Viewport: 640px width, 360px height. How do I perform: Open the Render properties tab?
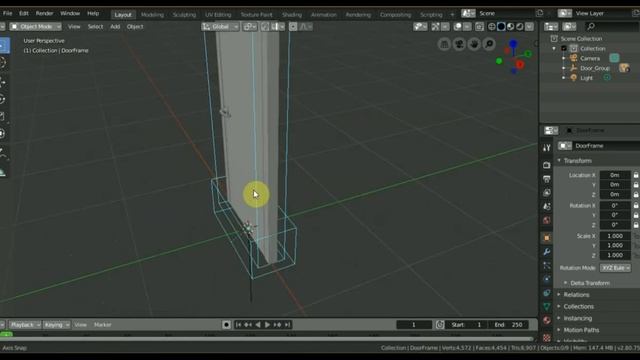[547, 165]
